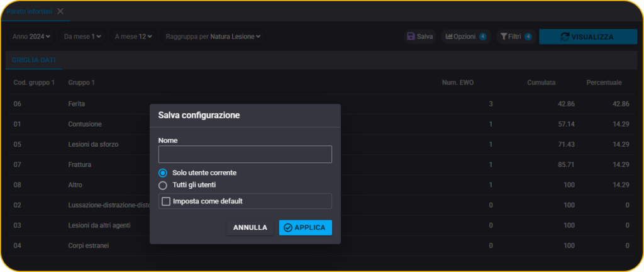Click the Percentuale column header
The image size is (644, 272).
point(604,82)
